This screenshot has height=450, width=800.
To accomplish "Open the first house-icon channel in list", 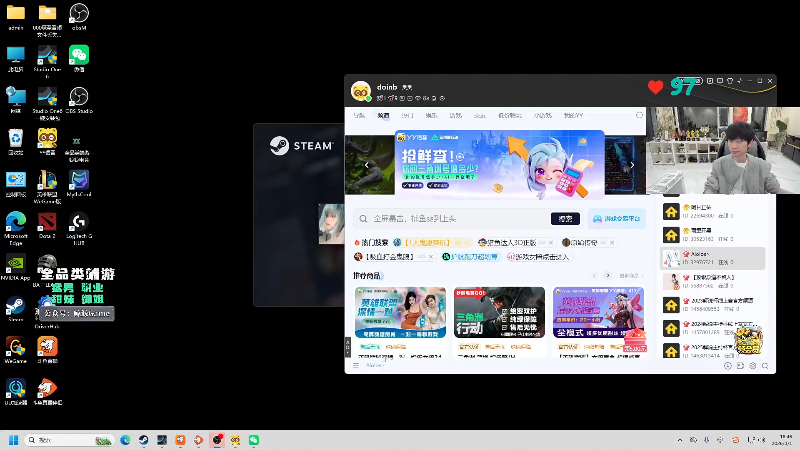I will 713,211.
